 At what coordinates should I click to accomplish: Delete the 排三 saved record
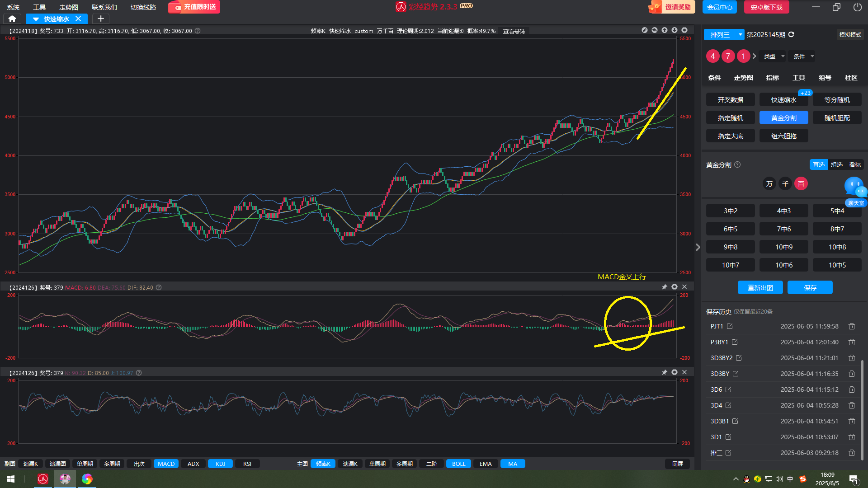(x=852, y=453)
